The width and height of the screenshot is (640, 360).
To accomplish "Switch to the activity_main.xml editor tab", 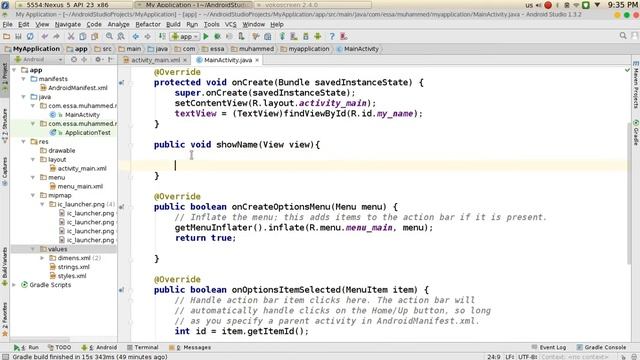I will 155,60.
